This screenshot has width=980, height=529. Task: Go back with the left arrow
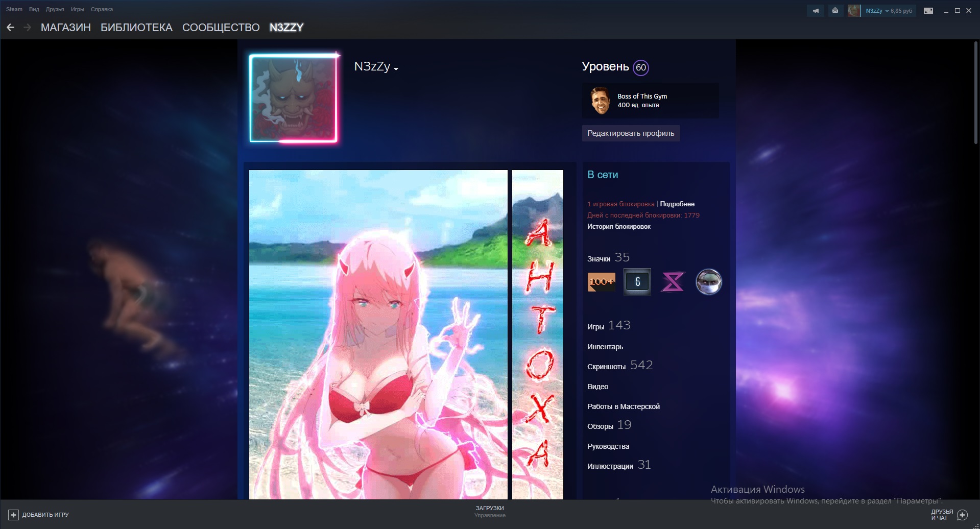point(10,28)
